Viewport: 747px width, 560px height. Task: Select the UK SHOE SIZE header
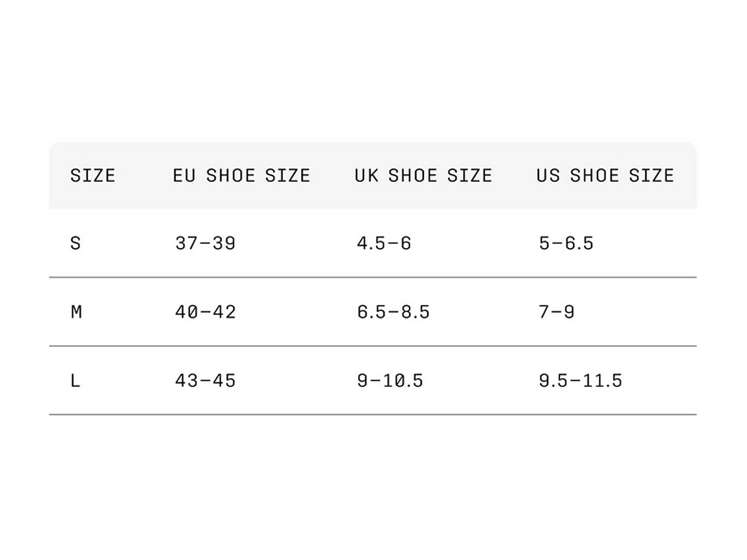(x=423, y=176)
